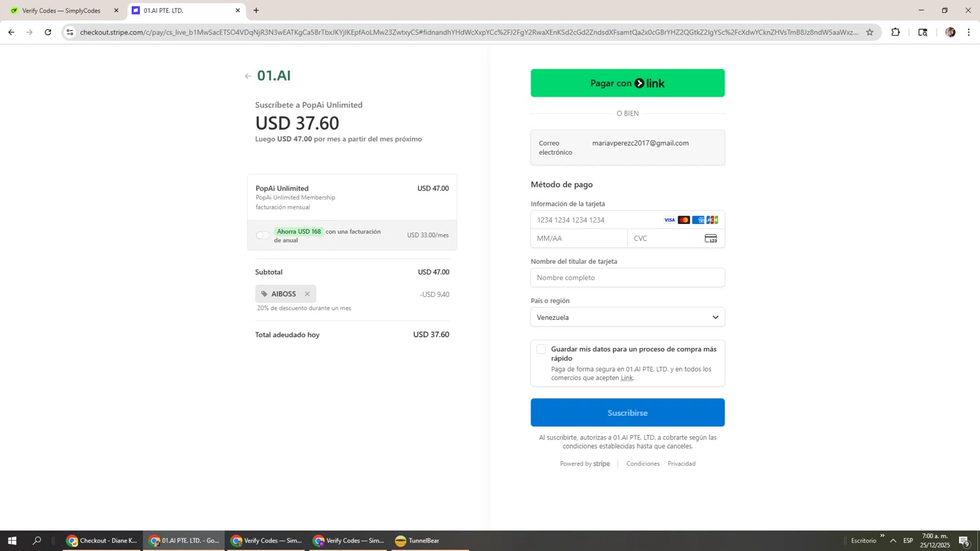980x551 pixels.
Task: Click the address bar URL
Action: point(469,32)
